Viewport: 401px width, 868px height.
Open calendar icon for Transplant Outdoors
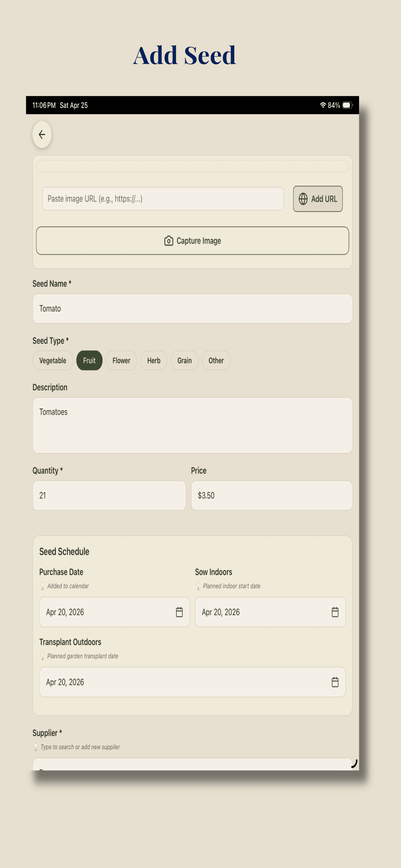pyautogui.click(x=335, y=682)
